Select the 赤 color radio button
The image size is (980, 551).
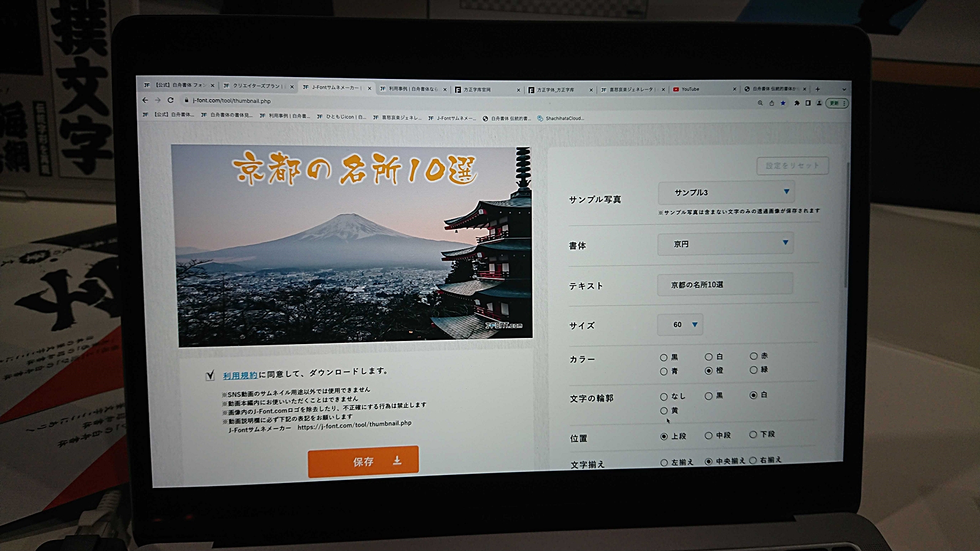(x=753, y=356)
